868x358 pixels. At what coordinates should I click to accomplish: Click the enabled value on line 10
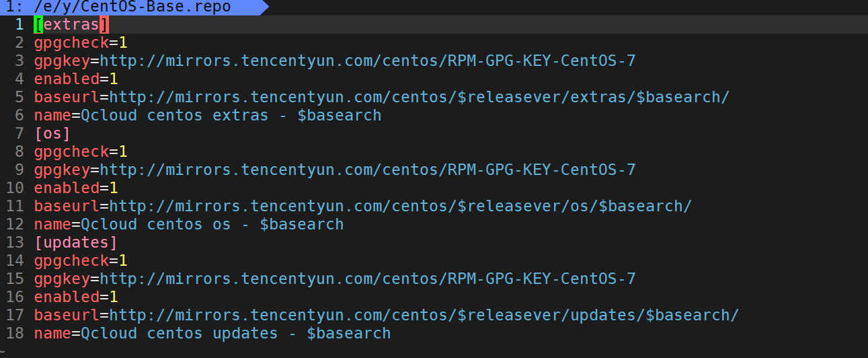click(x=114, y=188)
